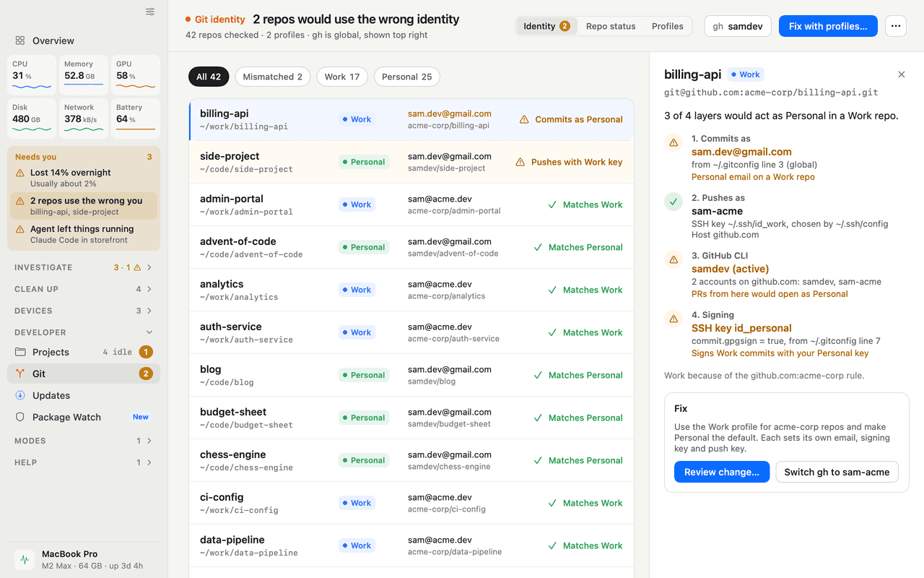Click the Projects folder icon

coord(20,352)
